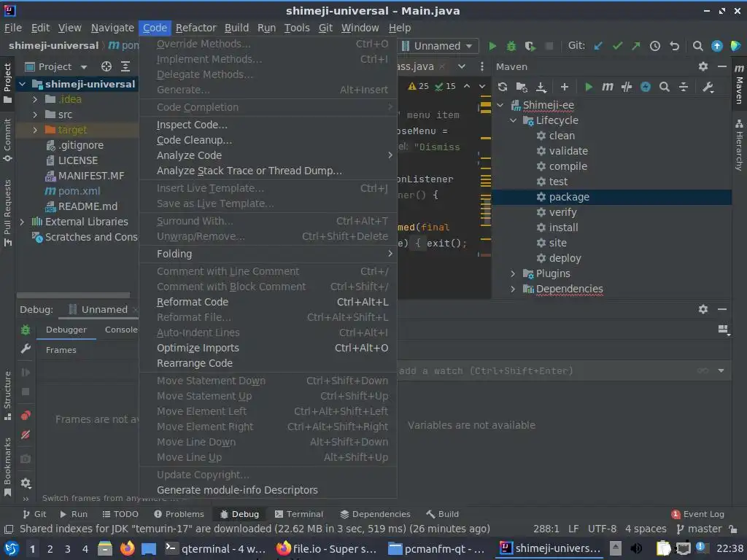
Task: Push commits with green arrow icon
Action: tap(636, 46)
